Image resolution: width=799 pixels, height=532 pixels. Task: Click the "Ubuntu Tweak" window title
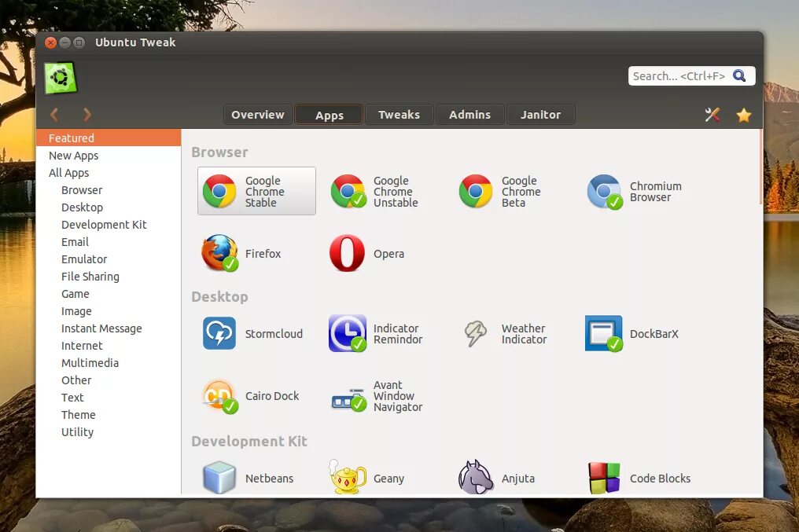(135, 42)
